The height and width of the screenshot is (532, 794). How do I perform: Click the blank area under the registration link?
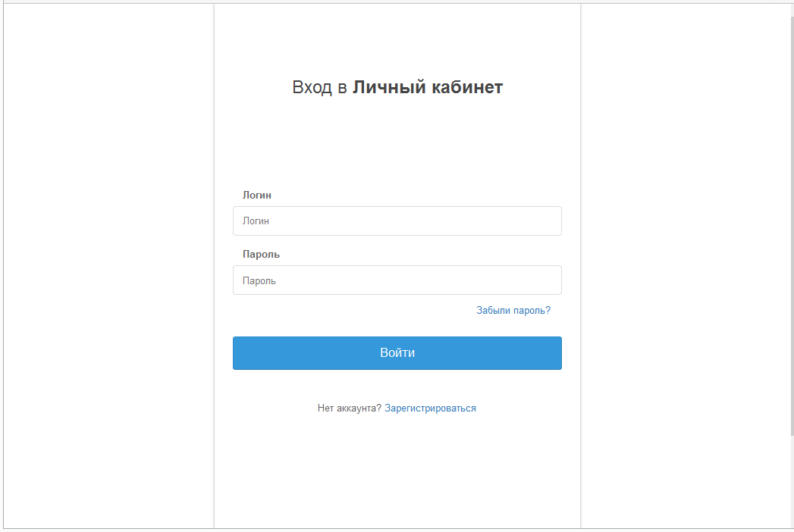pos(397,470)
